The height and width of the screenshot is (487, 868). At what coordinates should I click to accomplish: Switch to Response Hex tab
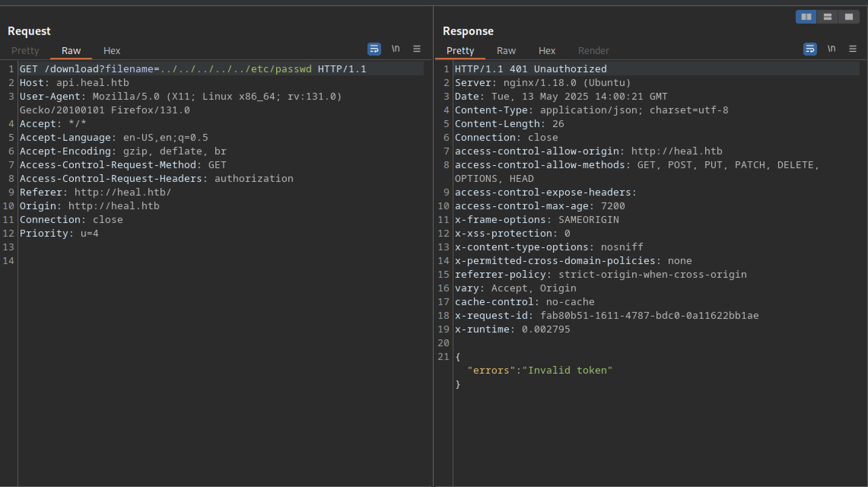(547, 51)
